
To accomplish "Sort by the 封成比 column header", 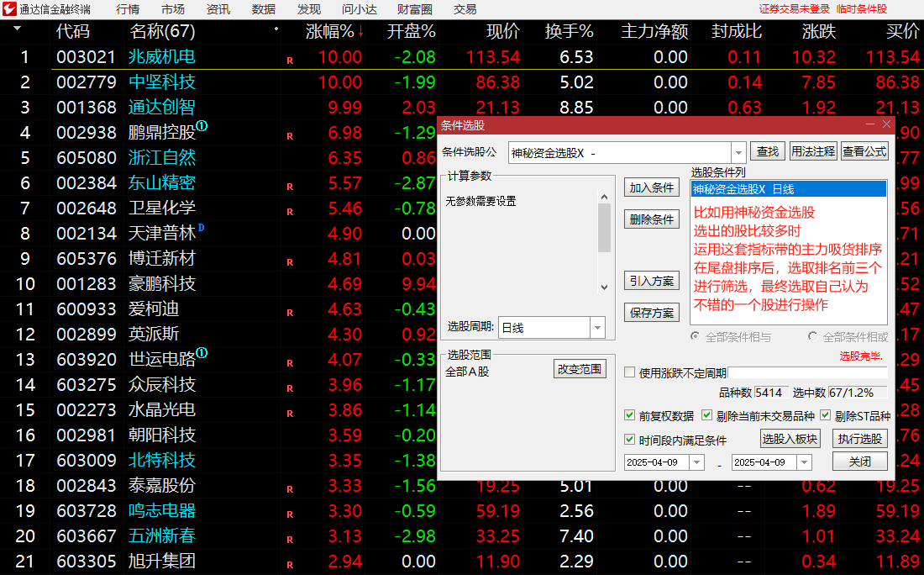I will click(x=737, y=31).
